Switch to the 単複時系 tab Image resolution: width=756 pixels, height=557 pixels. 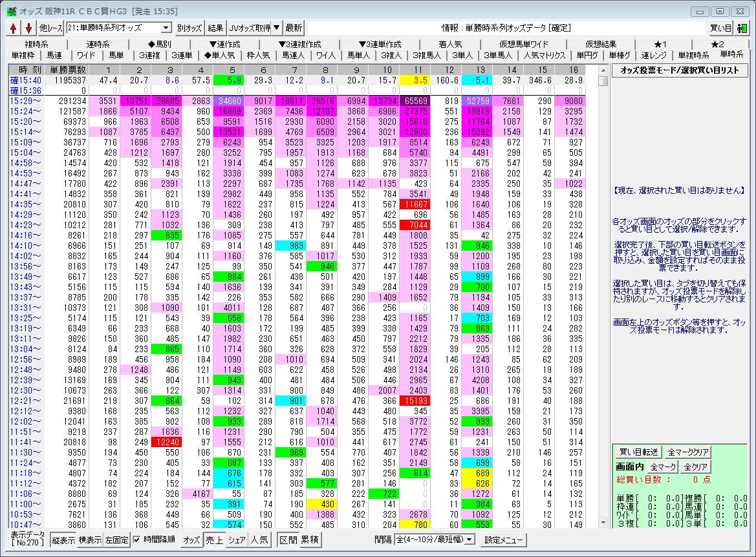click(693, 55)
